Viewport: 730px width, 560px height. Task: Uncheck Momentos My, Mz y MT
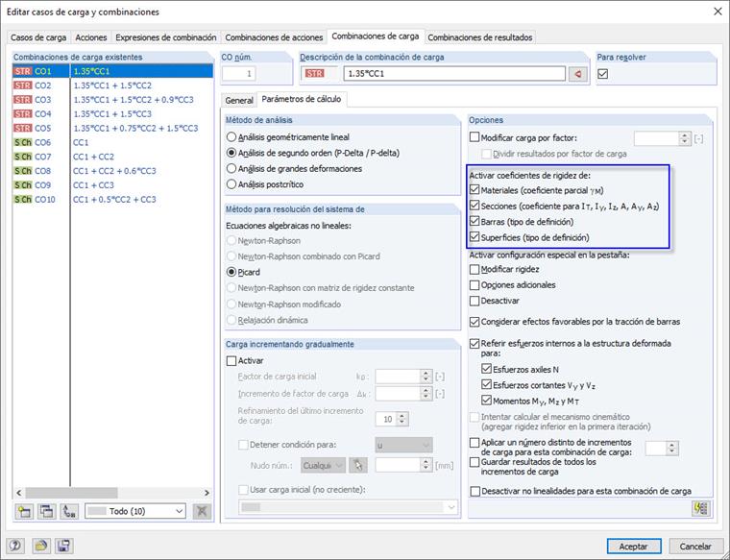[x=487, y=401]
